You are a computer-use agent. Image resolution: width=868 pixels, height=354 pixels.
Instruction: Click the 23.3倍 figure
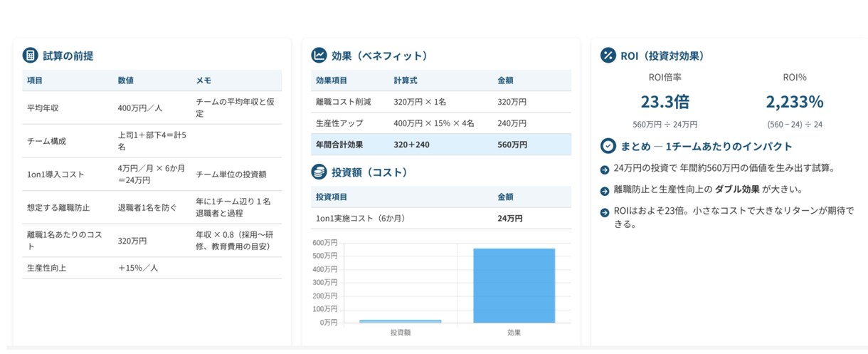(x=665, y=101)
